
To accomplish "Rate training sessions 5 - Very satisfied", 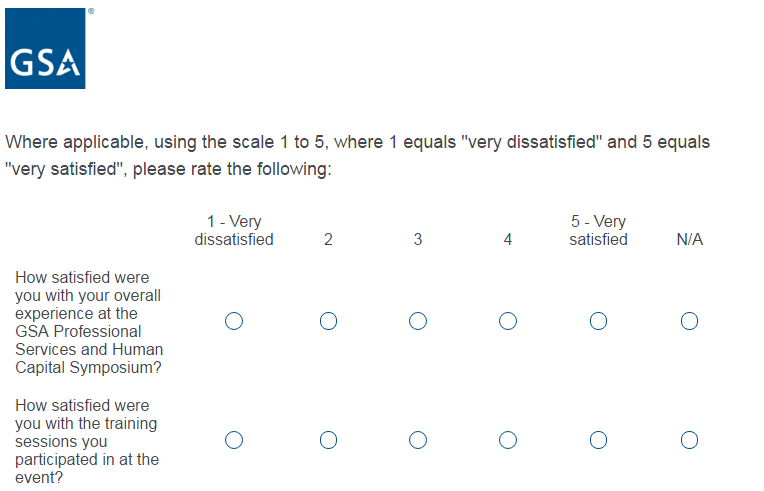I will (x=598, y=440).
